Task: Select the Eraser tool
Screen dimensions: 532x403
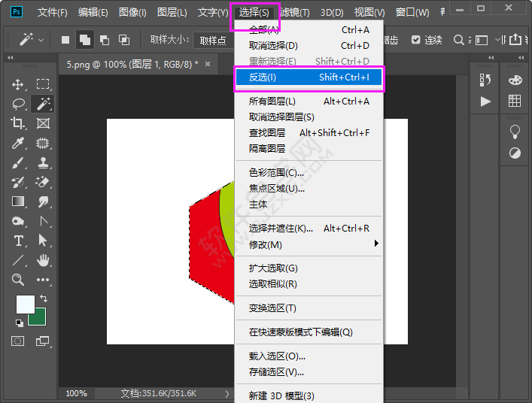Action: tap(43, 183)
